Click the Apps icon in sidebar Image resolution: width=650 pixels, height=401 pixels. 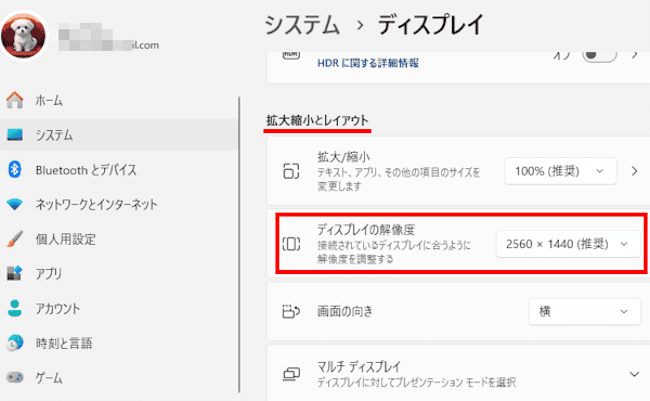[15, 273]
